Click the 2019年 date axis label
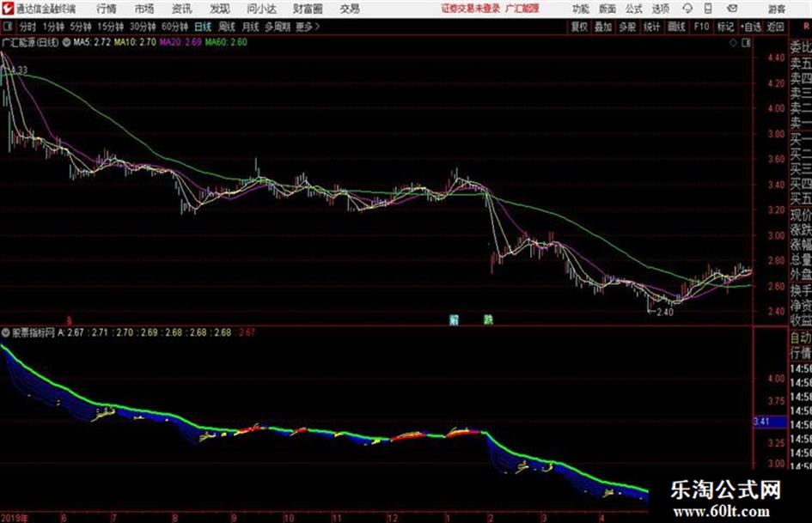 [x=15, y=518]
